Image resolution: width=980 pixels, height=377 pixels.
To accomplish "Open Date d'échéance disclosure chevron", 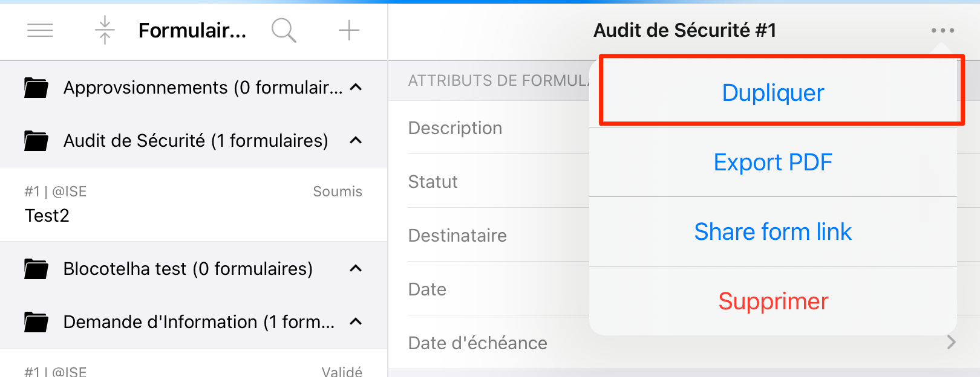I will tap(952, 343).
